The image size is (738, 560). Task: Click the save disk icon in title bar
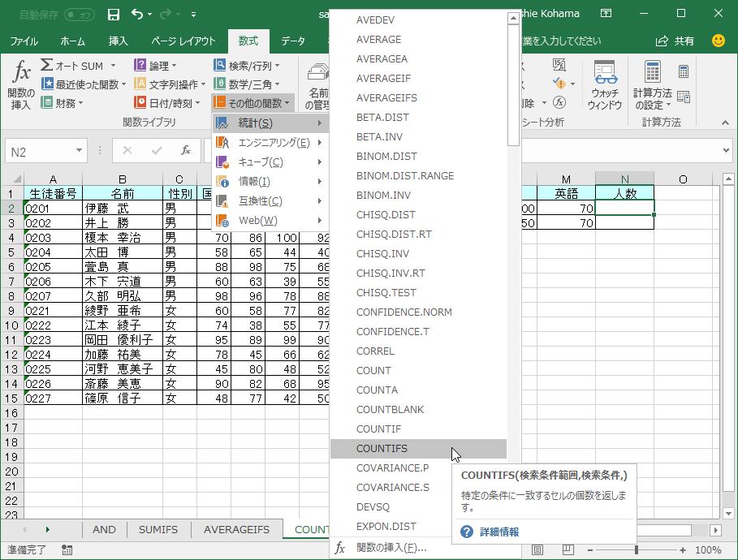pyautogui.click(x=114, y=15)
